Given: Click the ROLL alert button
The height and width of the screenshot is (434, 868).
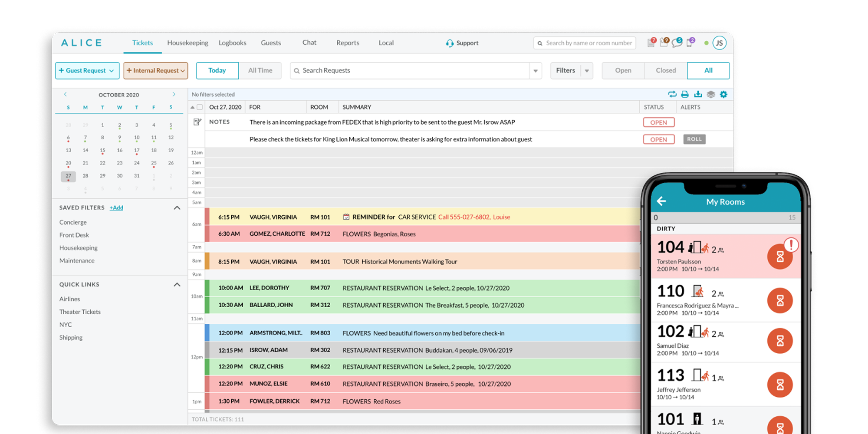Looking at the screenshot, I should click(694, 139).
